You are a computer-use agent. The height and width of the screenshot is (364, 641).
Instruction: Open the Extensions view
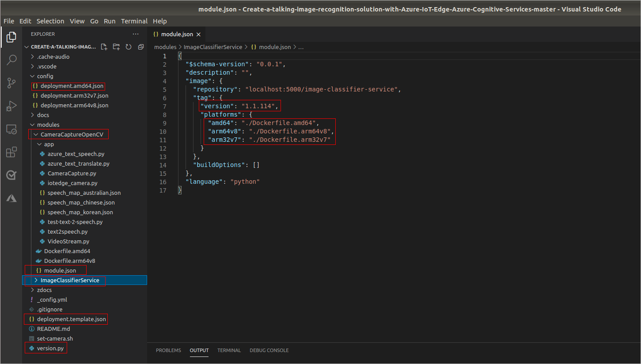click(11, 152)
